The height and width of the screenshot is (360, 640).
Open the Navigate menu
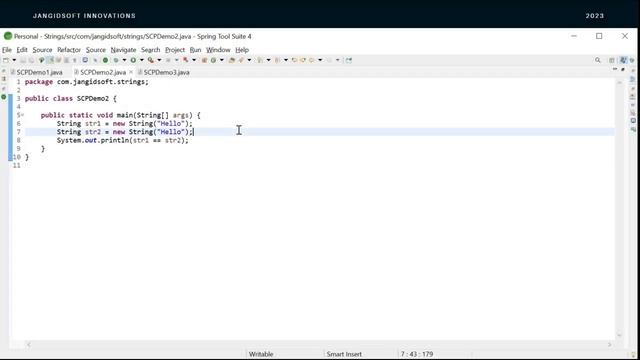pyautogui.click(x=123, y=50)
